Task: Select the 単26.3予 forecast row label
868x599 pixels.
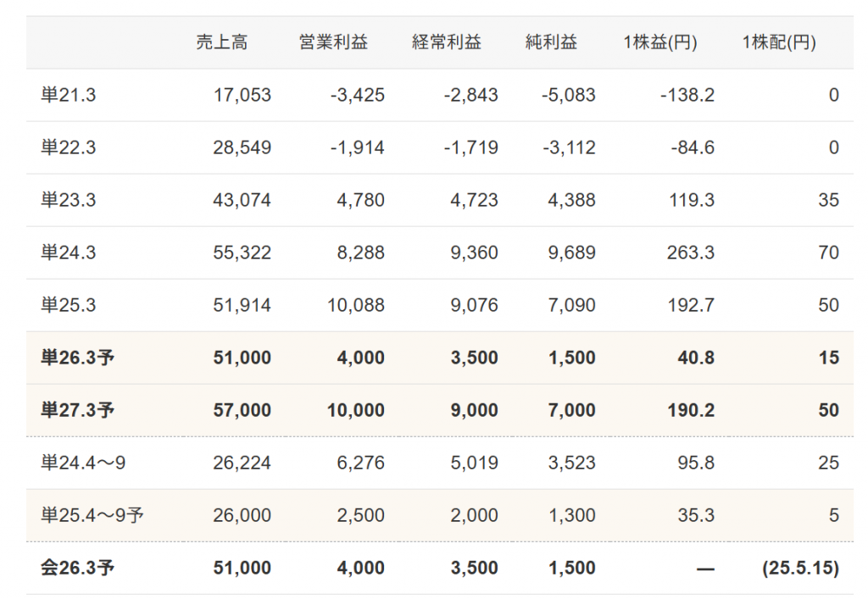Action: pos(77,358)
